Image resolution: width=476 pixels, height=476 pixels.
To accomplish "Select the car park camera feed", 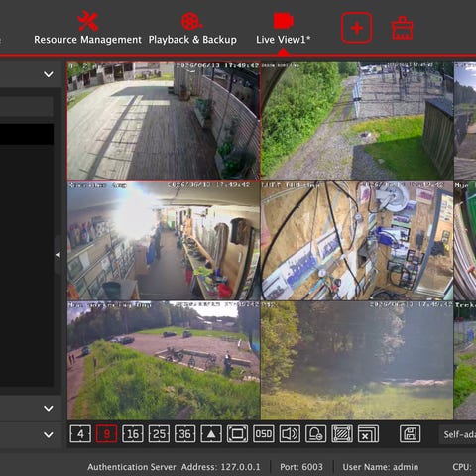I will 164,360.
